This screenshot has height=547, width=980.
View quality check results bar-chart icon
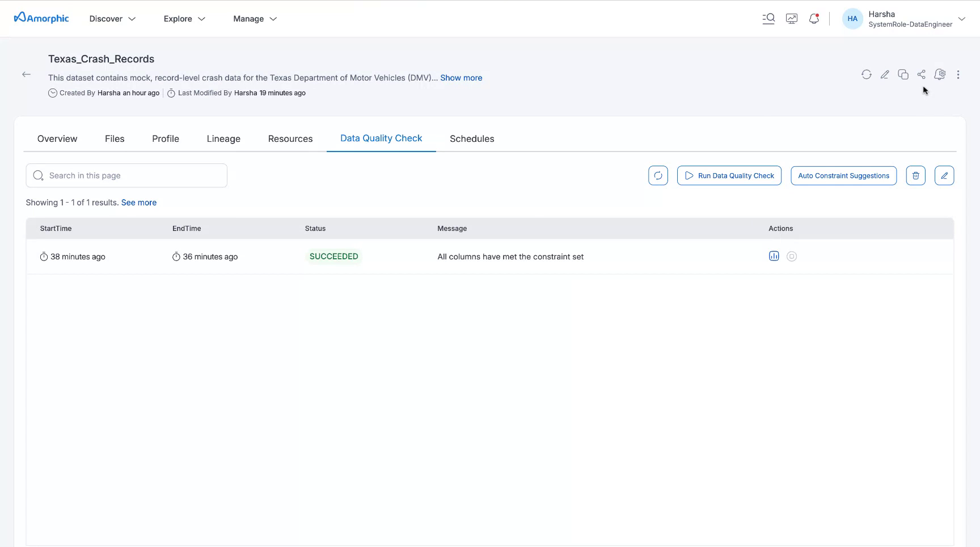(774, 256)
